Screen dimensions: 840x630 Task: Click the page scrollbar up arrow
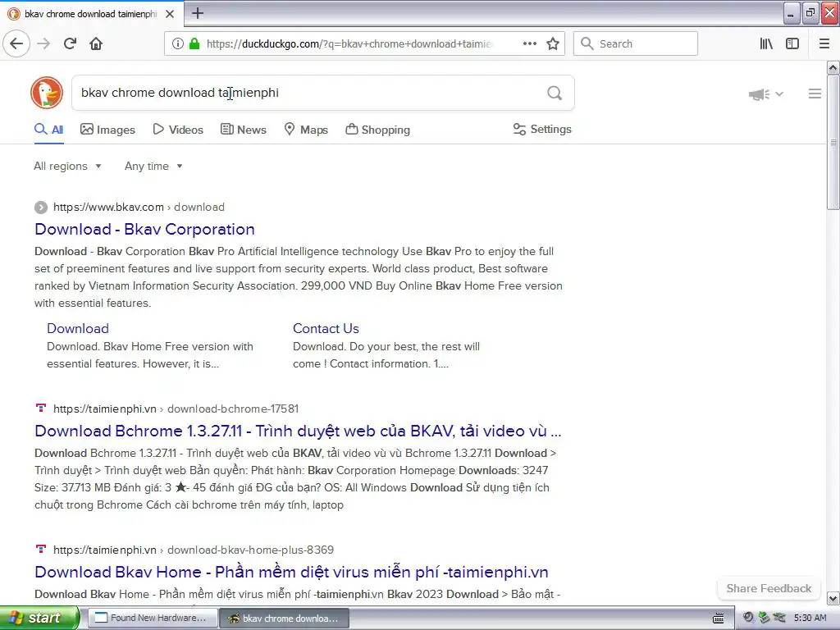pyautogui.click(x=833, y=67)
